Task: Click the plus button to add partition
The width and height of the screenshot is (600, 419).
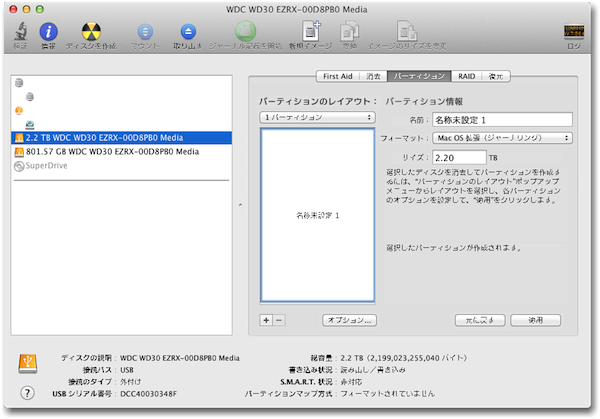Action: click(x=266, y=320)
